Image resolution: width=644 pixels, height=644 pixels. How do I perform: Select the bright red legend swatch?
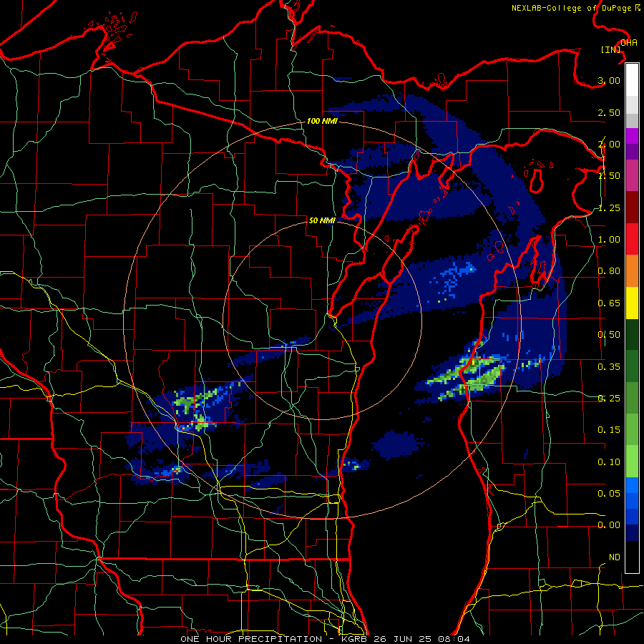pos(632,239)
